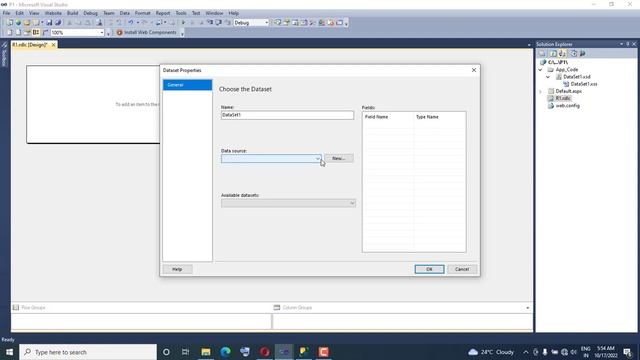640x360 pixels.
Task: Click the Refresh icon in Solution Explorer
Action: click(x=553, y=53)
